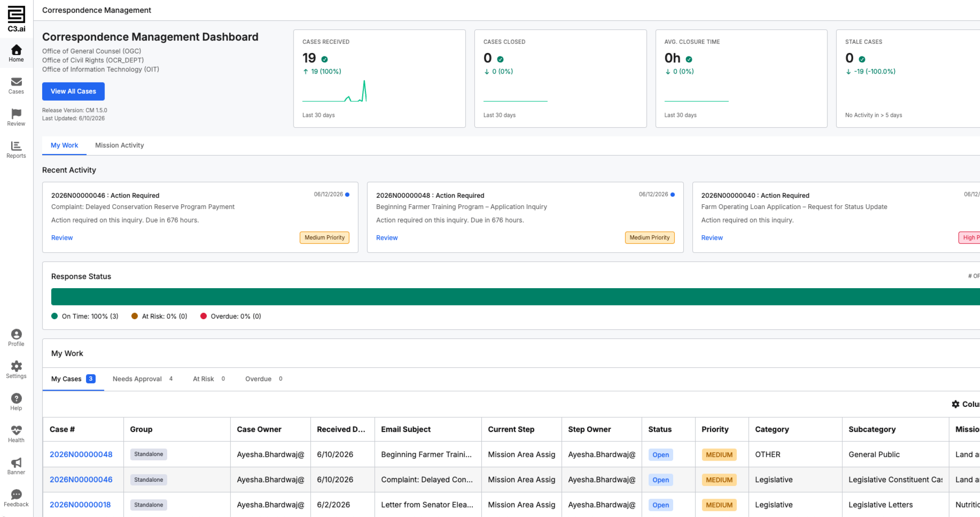
Task: Click 'Beginning Farmer Traini...' subject cell
Action: 428,455
